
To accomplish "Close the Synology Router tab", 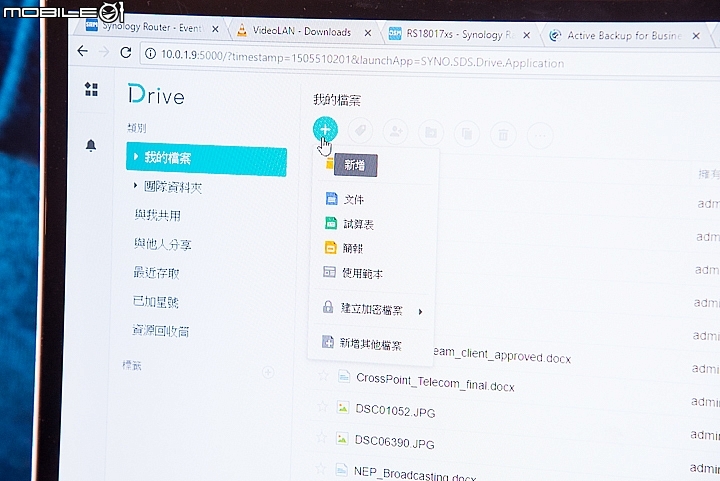I will (x=215, y=29).
